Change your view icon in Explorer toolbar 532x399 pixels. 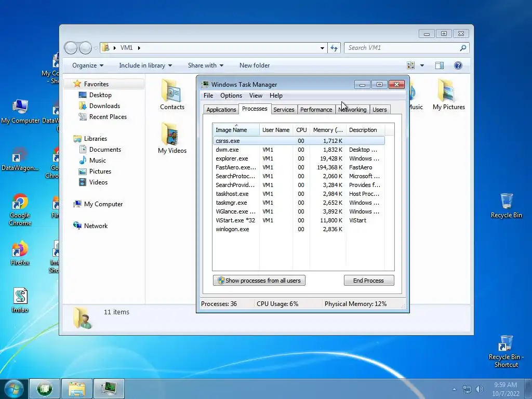[x=410, y=65]
